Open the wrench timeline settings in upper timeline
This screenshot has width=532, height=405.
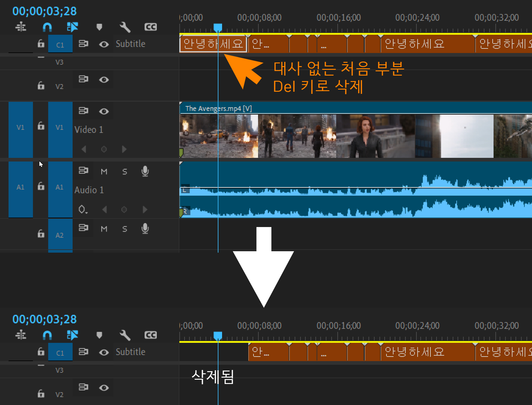pos(125,27)
